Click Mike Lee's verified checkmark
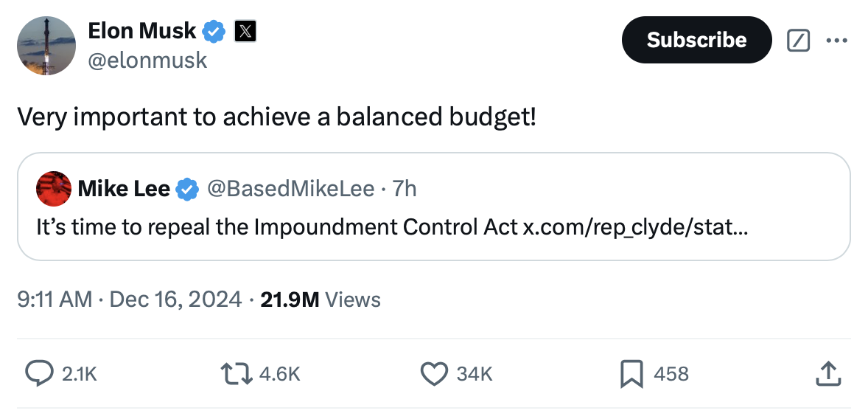The image size is (868, 419). 187,189
